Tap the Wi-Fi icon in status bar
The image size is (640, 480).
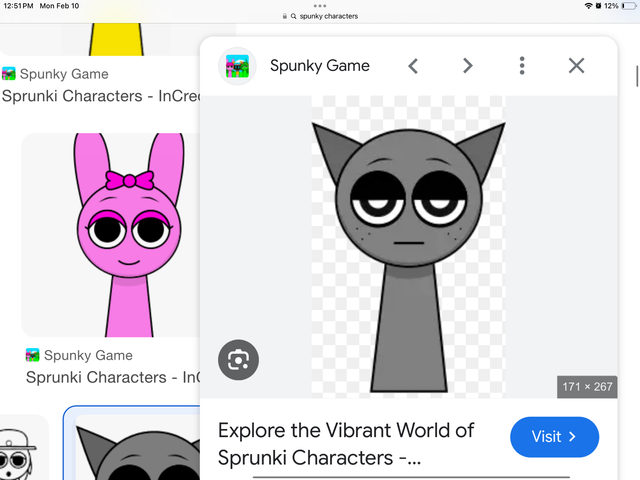point(588,6)
